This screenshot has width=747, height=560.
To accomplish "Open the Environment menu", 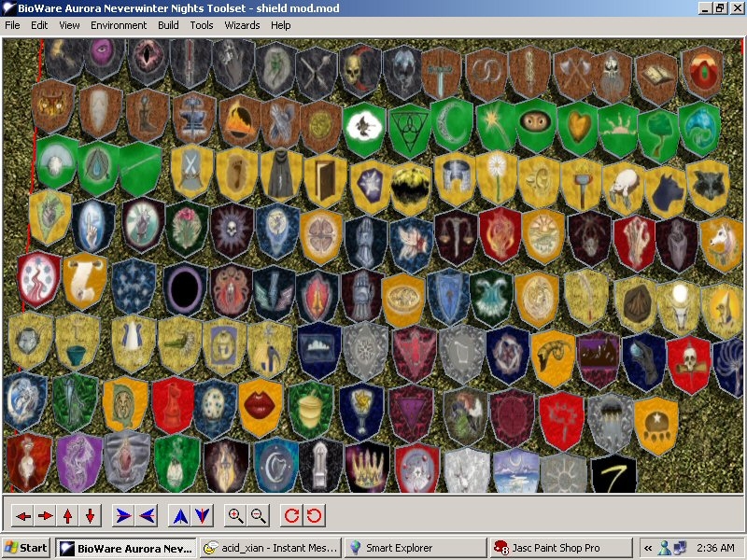I will pos(119,25).
